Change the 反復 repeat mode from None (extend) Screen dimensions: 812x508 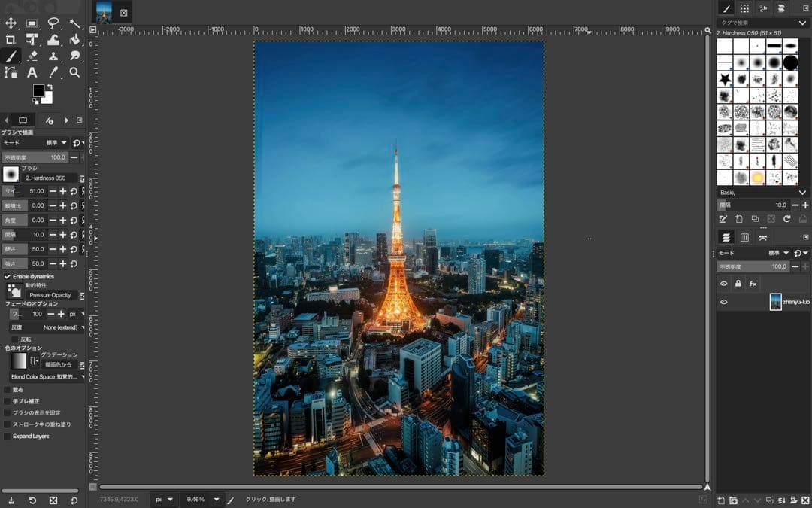click(x=60, y=327)
